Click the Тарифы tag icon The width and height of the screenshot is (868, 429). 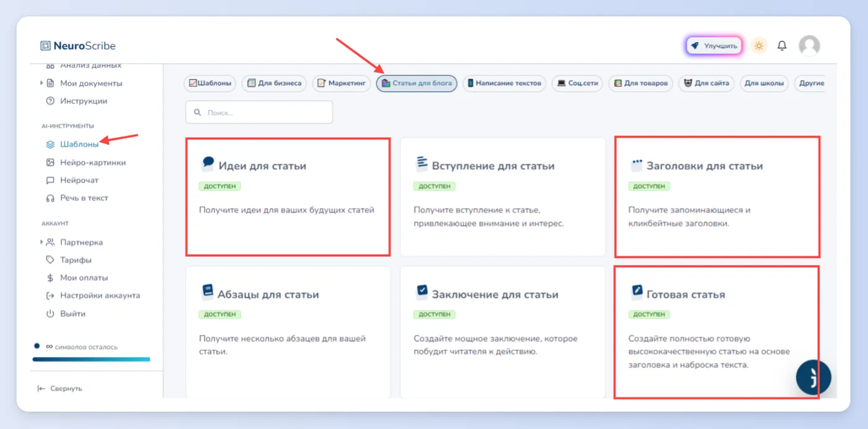click(50, 260)
